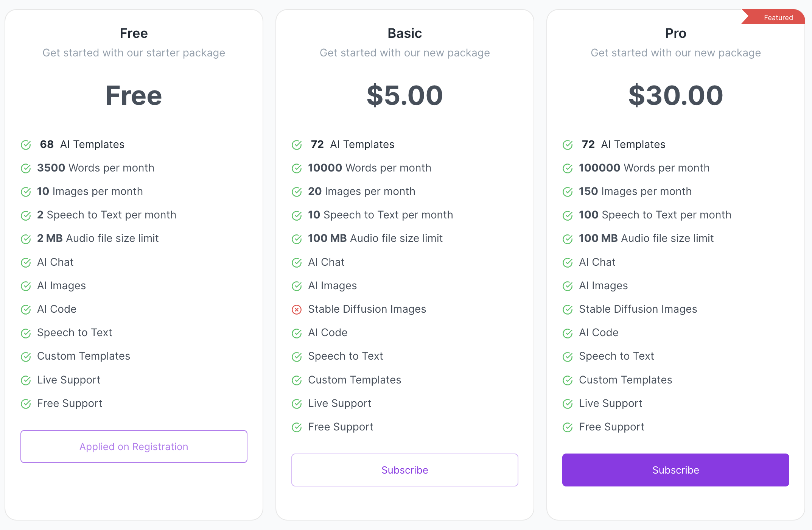Click the red X icon beside Stable Diffusion Images

click(x=297, y=310)
